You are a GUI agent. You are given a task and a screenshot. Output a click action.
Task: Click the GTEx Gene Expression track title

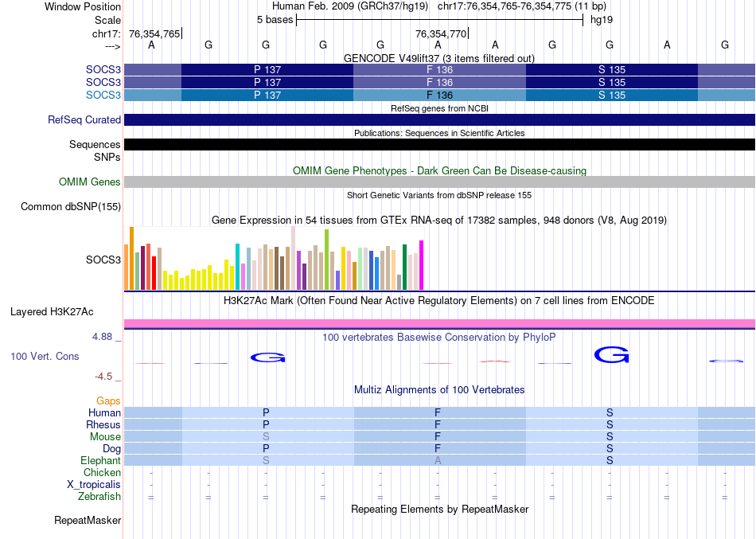[439, 220]
